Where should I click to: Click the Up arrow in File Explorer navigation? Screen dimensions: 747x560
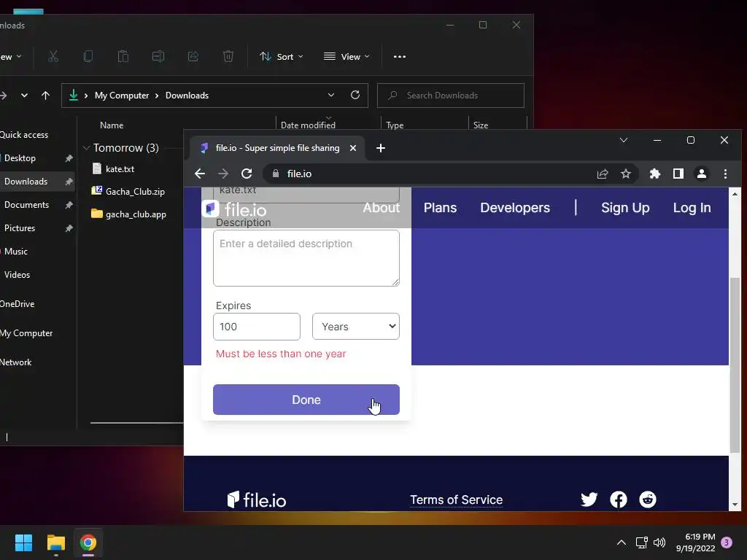pyautogui.click(x=45, y=96)
